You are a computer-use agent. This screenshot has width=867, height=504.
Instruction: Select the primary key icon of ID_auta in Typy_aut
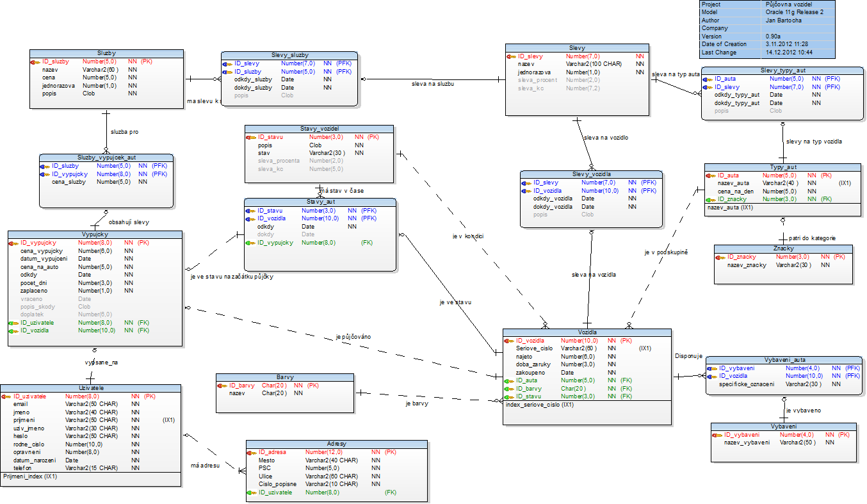click(x=711, y=175)
